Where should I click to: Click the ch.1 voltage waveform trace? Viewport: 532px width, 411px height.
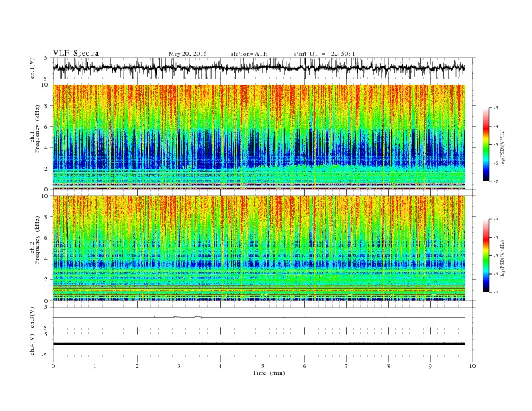(x=259, y=68)
